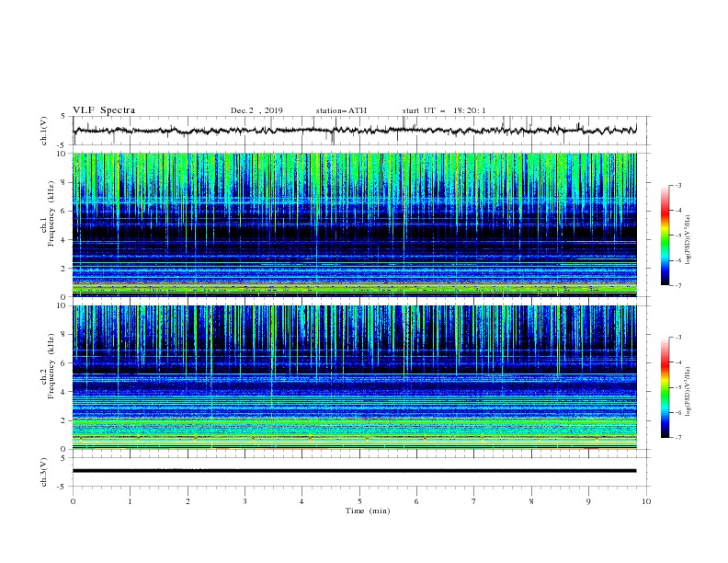Click the time axis tick label "3"
This screenshot has width=728, height=563.
245,501
